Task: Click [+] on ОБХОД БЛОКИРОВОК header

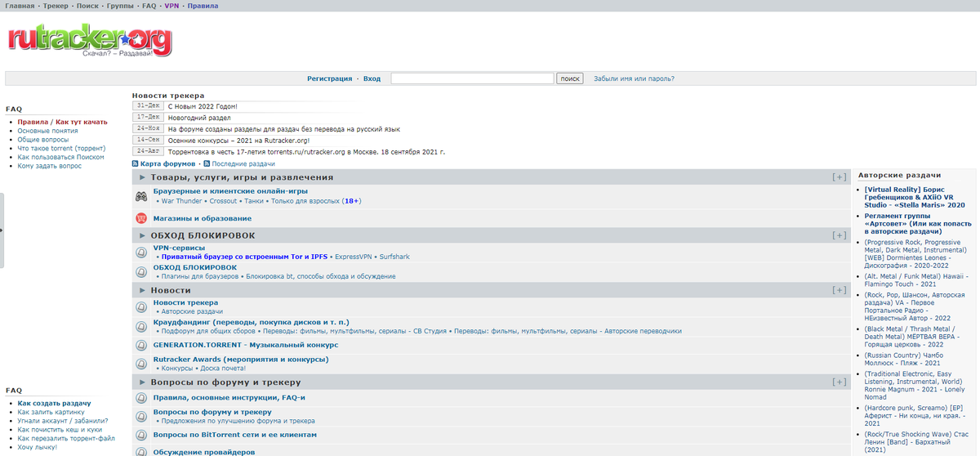Action: pos(839,235)
